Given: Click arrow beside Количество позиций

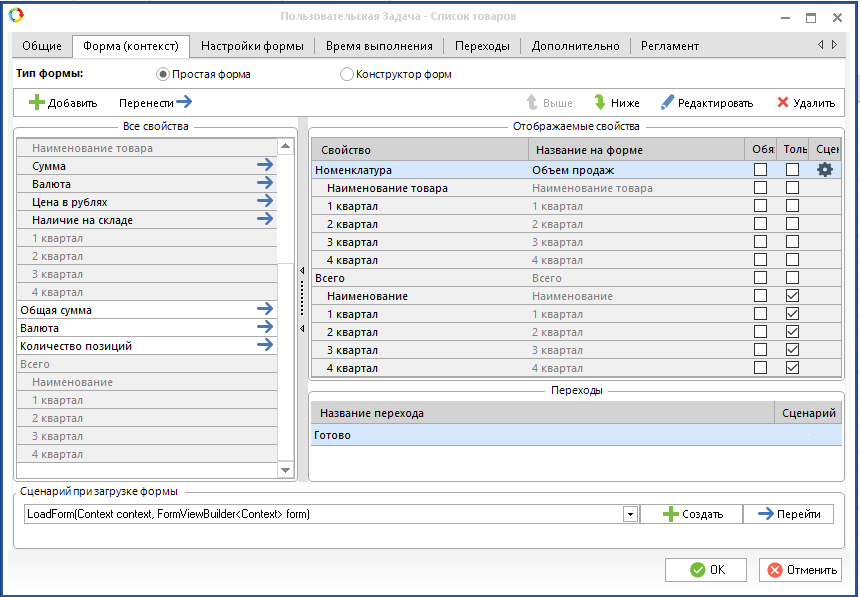Looking at the screenshot, I should click(x=264, y=346).
